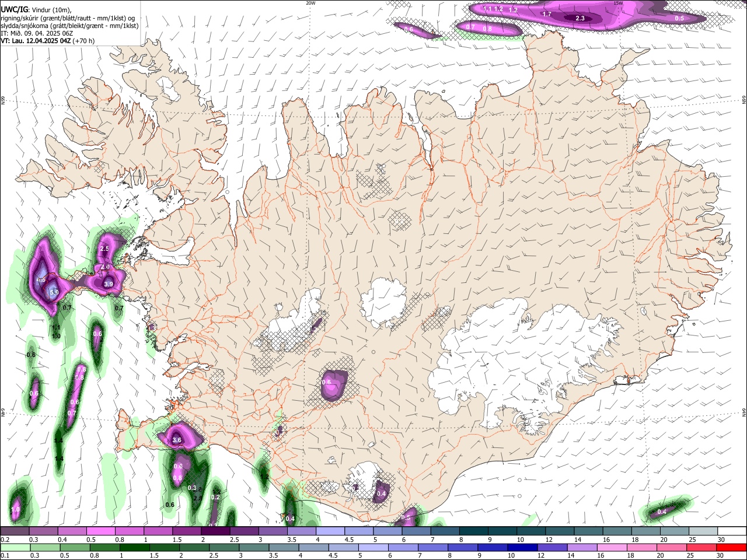Viewport: 747px width, 560px height.
Task: Click the 2.3 snowfall value north of Iceland
Action: point(580,19)
